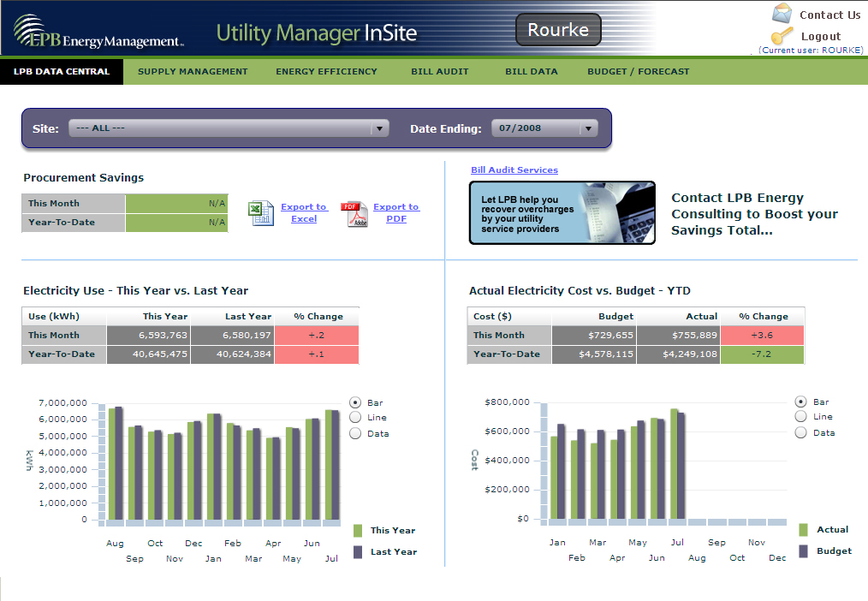
Task: Open the Date Ending dropdown 07/2008
Action: tap(544, 128)
